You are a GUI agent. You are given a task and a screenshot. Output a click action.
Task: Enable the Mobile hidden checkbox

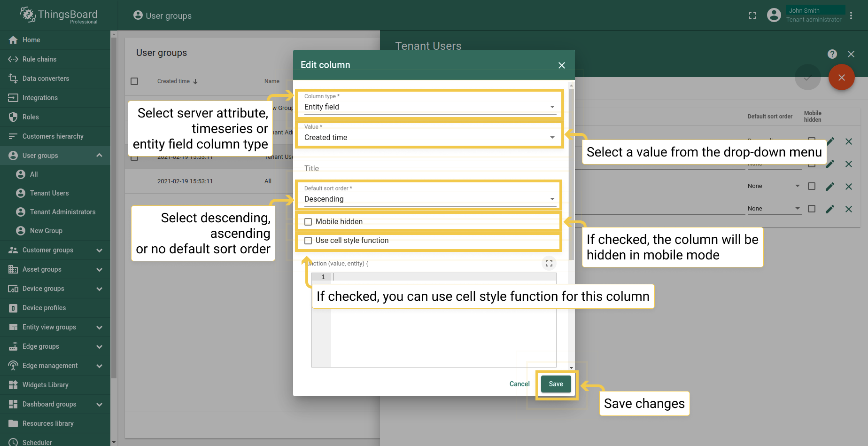point(308,222)
